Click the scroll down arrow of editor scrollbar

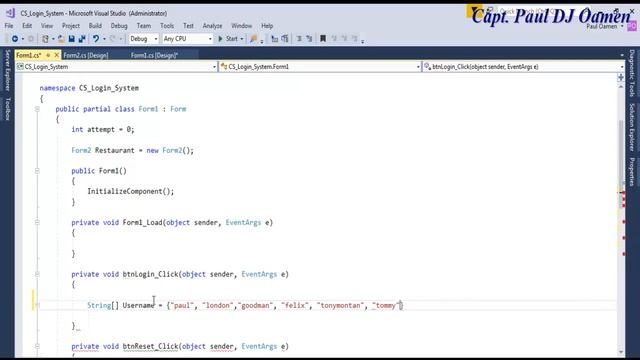(x=621, y=352)
